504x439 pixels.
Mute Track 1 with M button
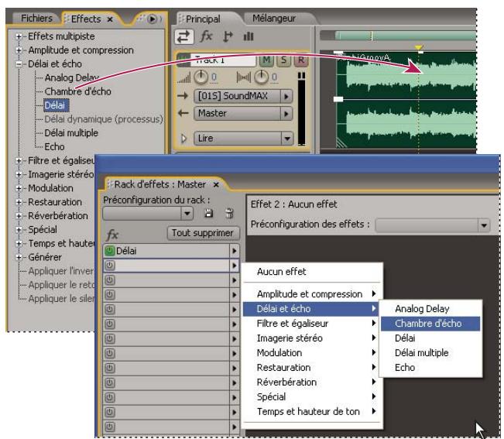pyautogui.click(x=266, y=60)
